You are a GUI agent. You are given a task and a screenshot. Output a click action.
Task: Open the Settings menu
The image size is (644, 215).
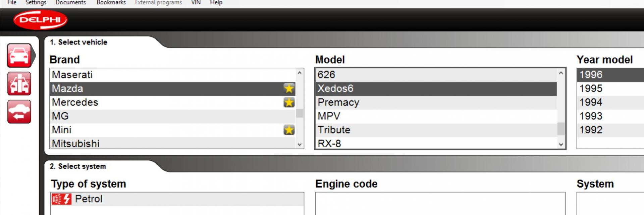[36, 3]
